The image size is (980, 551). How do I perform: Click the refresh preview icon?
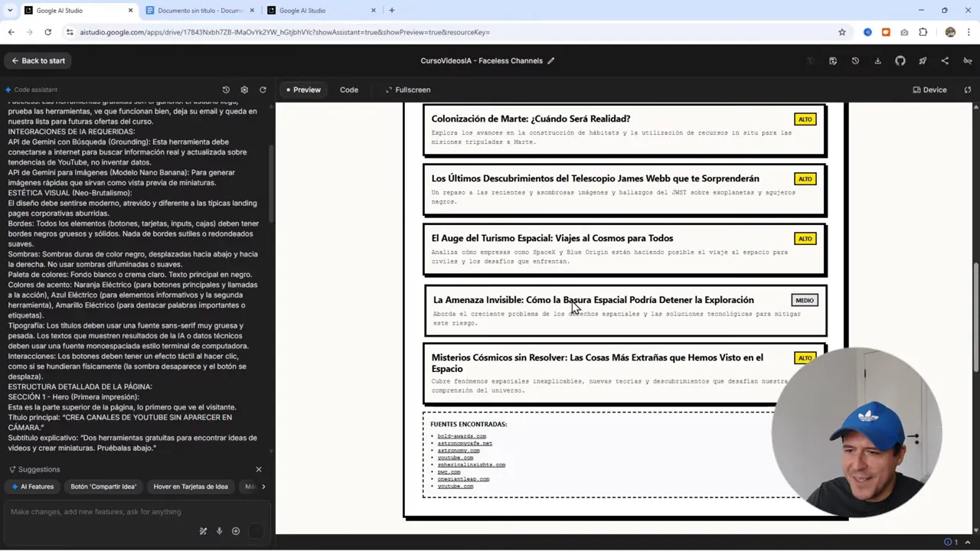[x=263, y=90]
